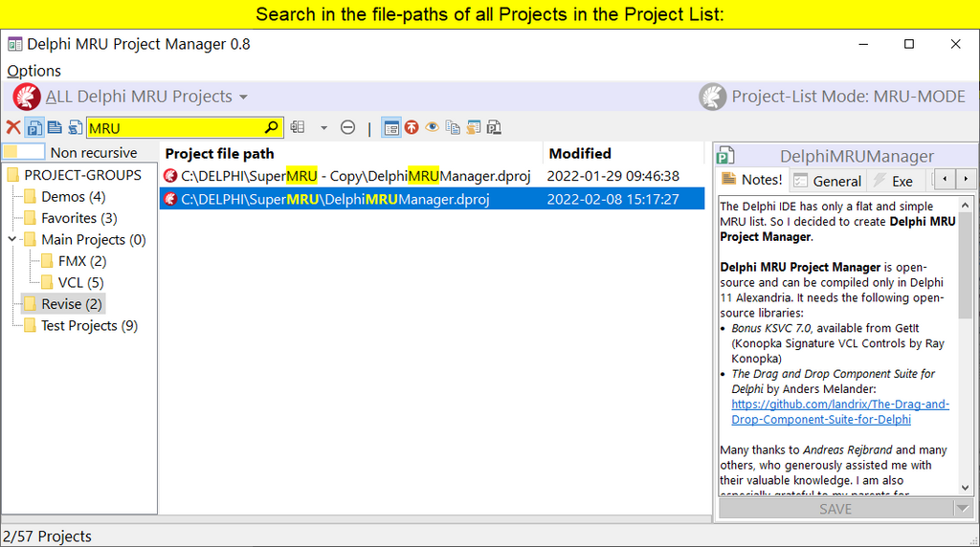Click the circled minus toolbar icon
This screenshot has width=980, height=547.
[348, 127]
